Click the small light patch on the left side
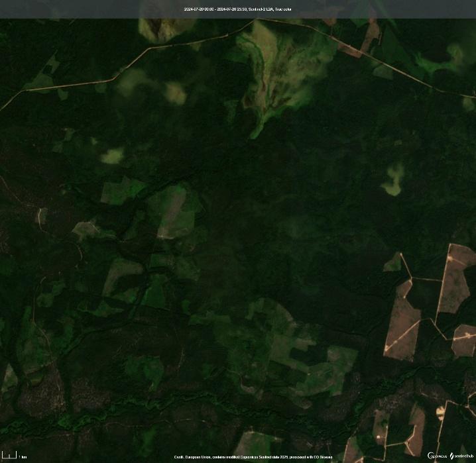The width and height of the screenshot is (476, 463). (x=112, y=156)
